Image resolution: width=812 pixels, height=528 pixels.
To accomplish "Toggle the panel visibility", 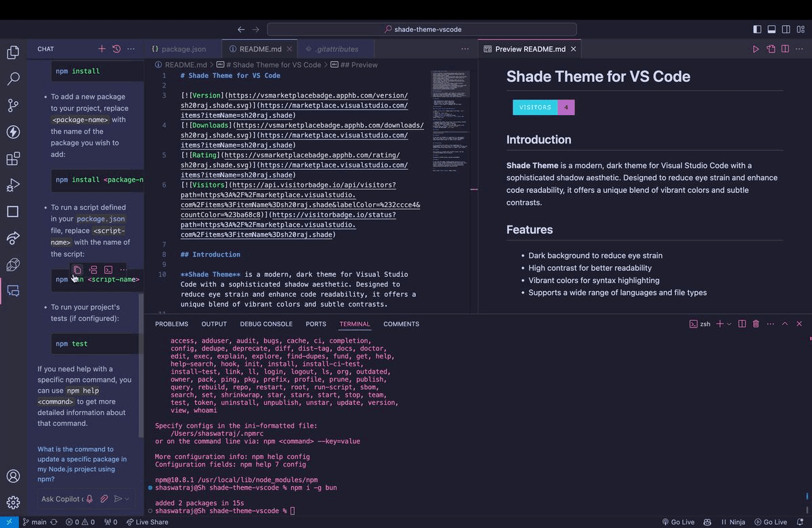I will pos(771,29).
